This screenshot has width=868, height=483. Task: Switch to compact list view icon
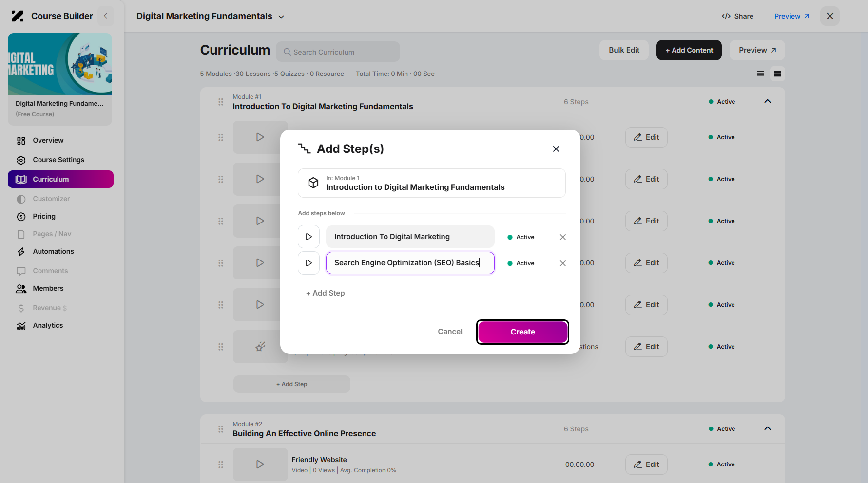(760, 74)
